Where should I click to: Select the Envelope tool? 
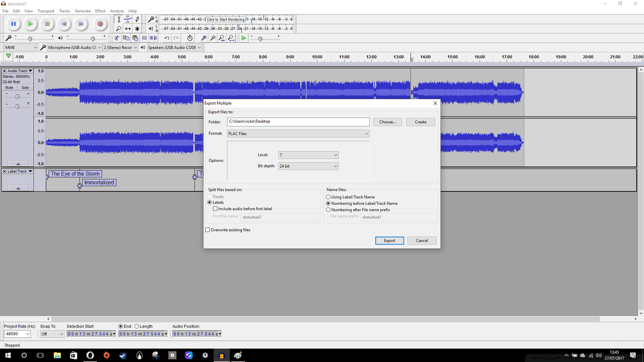128,19
